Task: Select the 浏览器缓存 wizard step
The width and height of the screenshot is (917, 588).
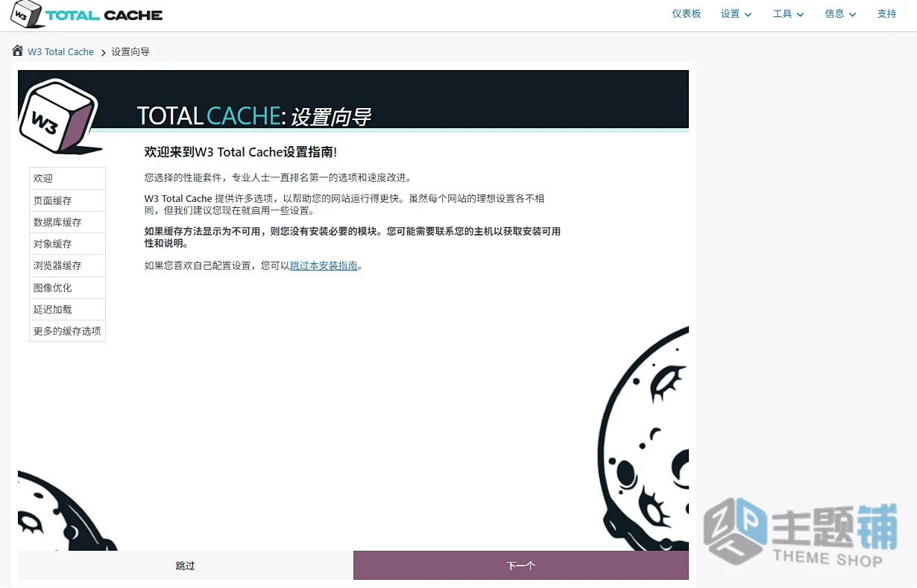Action: click(67, 265)
